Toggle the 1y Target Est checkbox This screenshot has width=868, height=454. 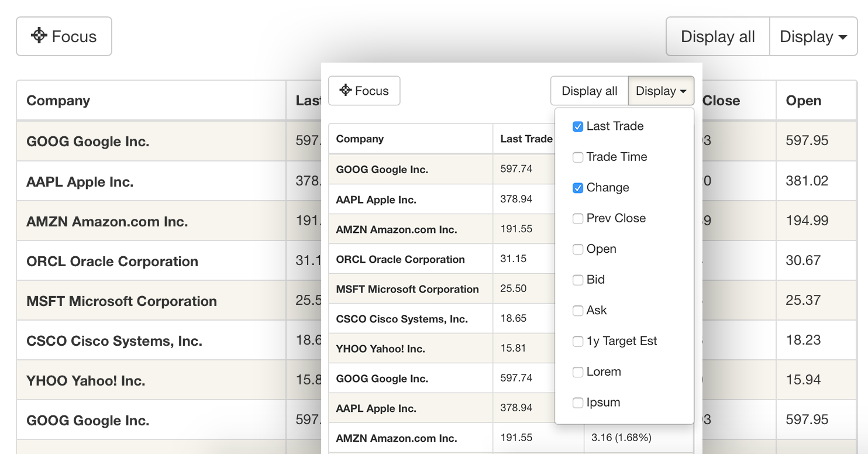click(578, 341)
